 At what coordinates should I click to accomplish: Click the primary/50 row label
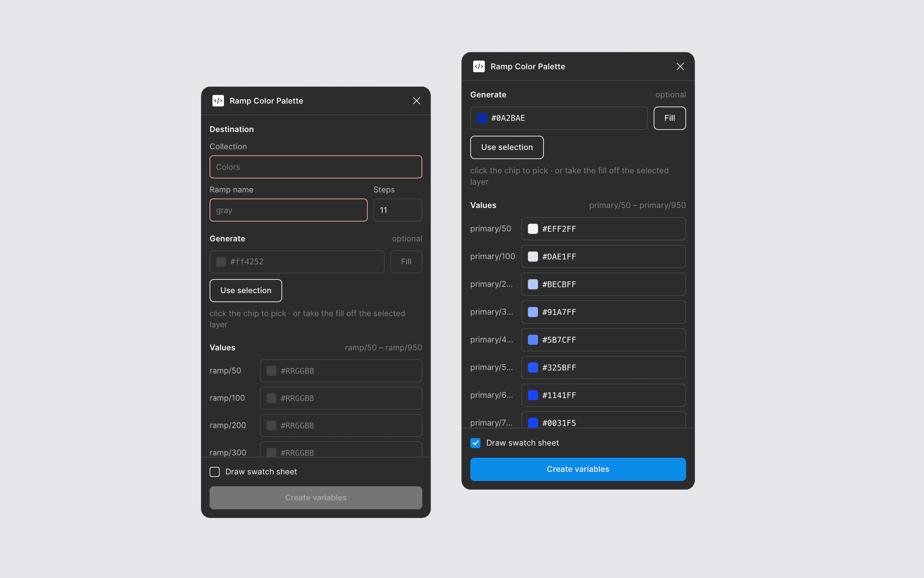491,229
